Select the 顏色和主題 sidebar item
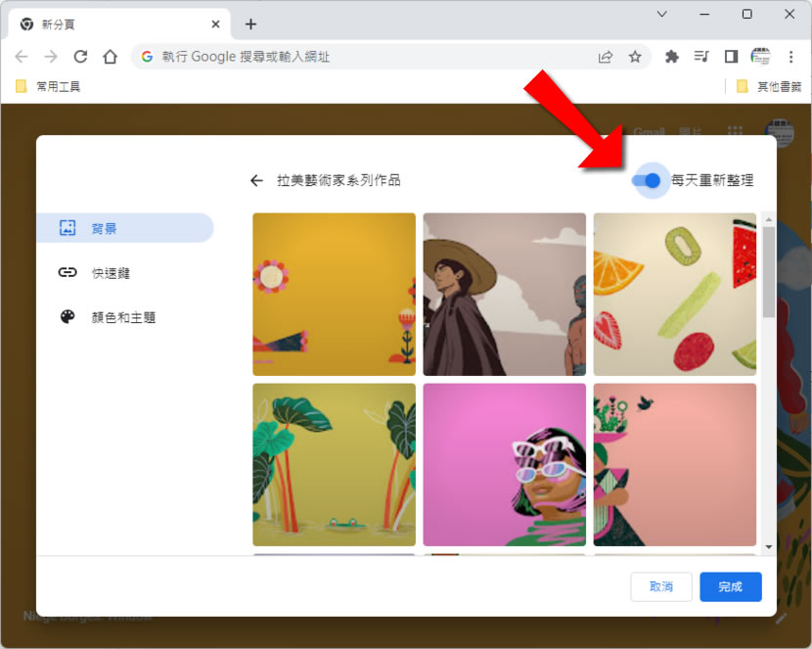 point(125,317)
